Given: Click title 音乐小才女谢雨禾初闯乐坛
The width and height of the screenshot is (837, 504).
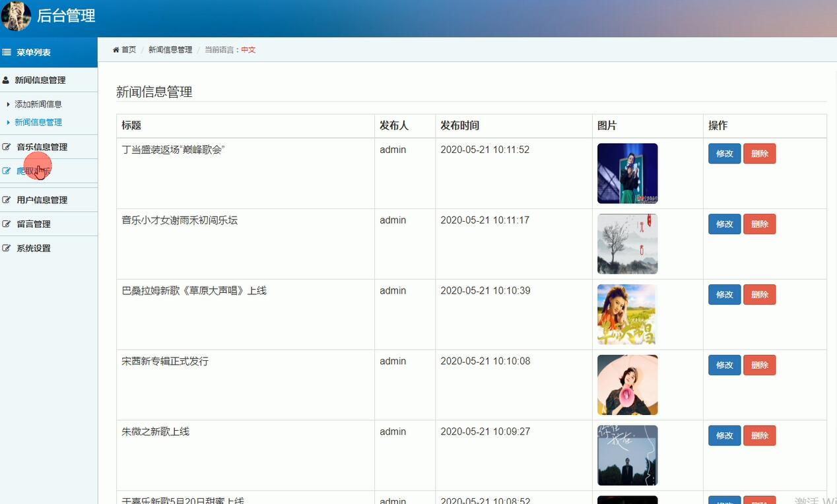Looking at the screenshot, I should click(180, 220).
